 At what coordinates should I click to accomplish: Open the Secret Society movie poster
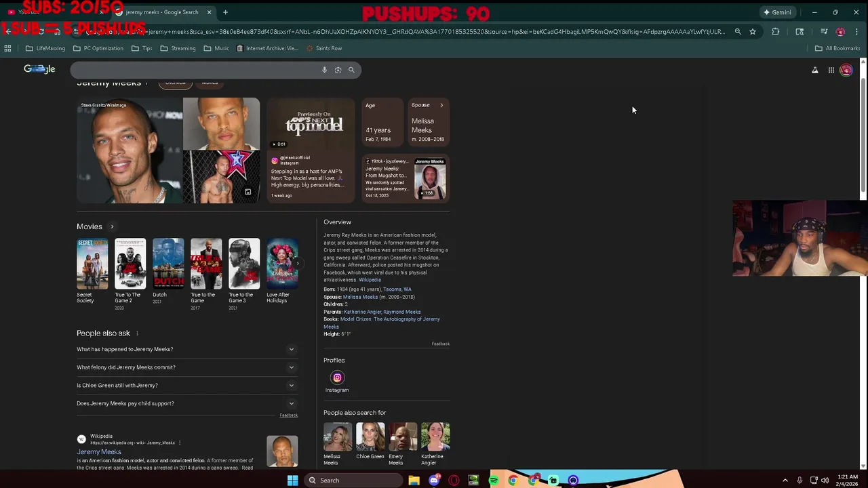92,263
